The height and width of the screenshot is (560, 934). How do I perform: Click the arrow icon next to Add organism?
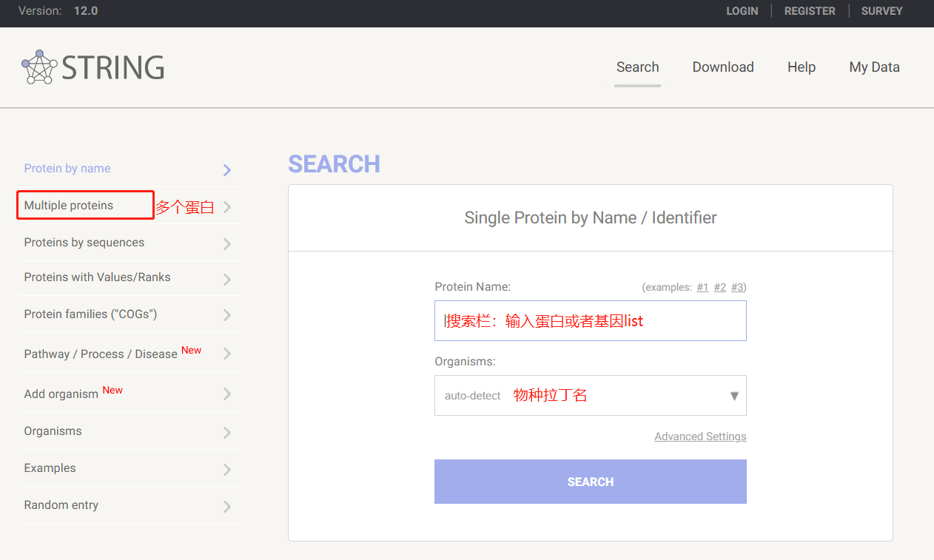coord(227,394)
